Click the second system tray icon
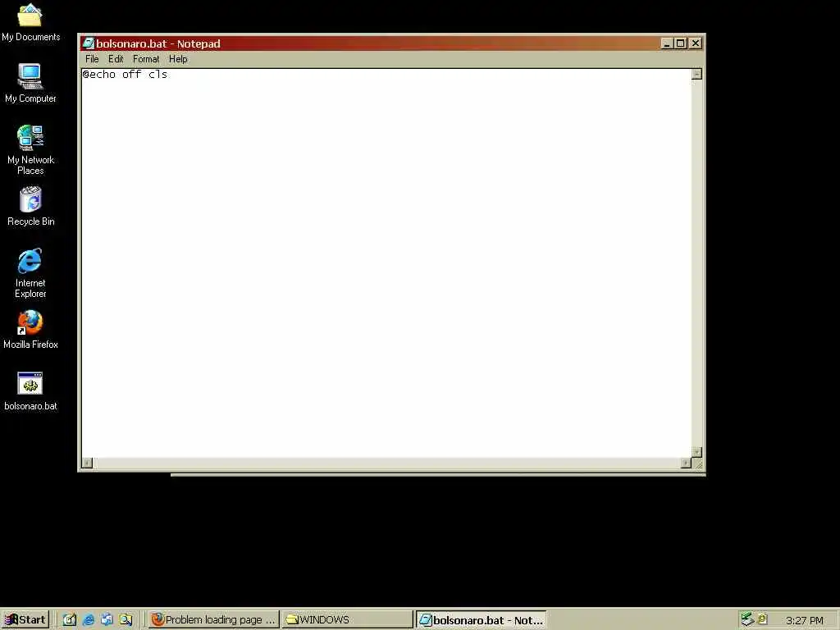Viewport: 840px width, 630px height. tap(762, 619)
